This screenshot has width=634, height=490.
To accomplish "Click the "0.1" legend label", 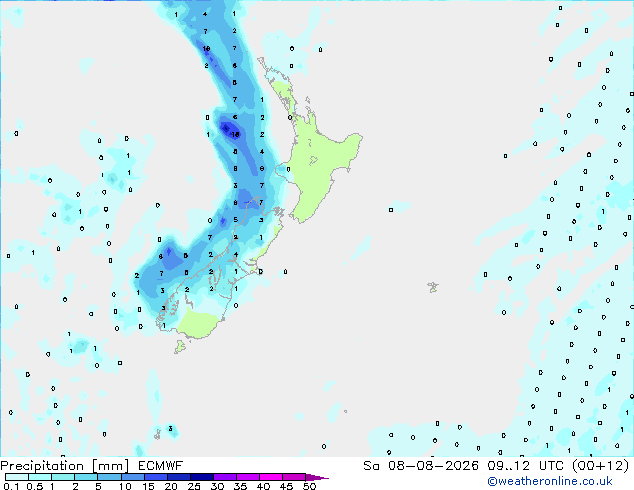I will [12, 486].
